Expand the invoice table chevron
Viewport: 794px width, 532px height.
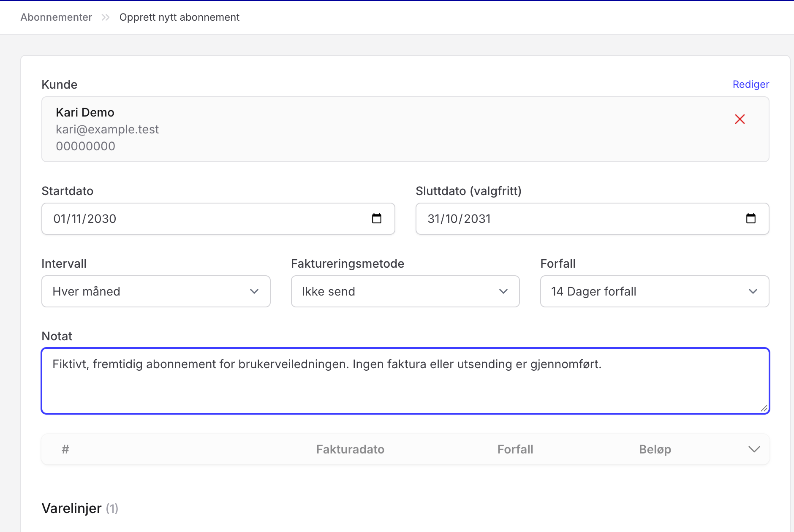pos(754,449)
